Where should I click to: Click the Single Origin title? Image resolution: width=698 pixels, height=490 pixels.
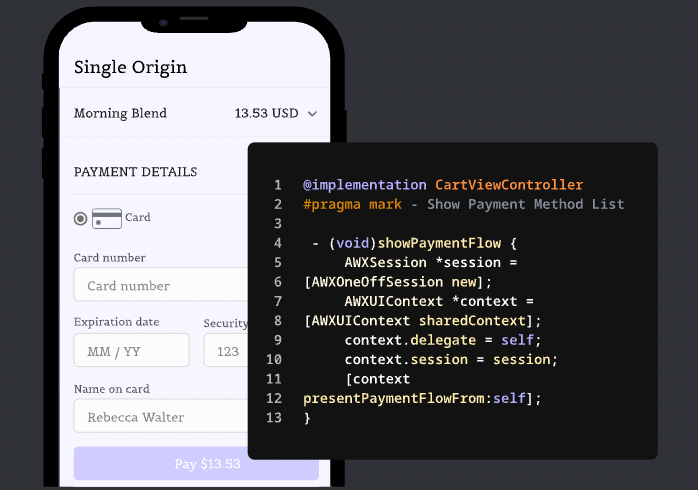coord(130,68)
